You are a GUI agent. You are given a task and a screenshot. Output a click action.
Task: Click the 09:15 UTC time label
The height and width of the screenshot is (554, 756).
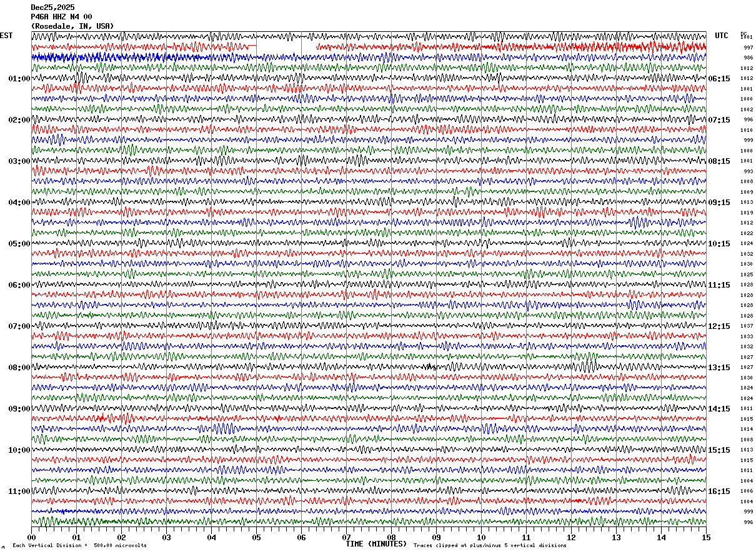pyautogui.click(x=719, y=203)
